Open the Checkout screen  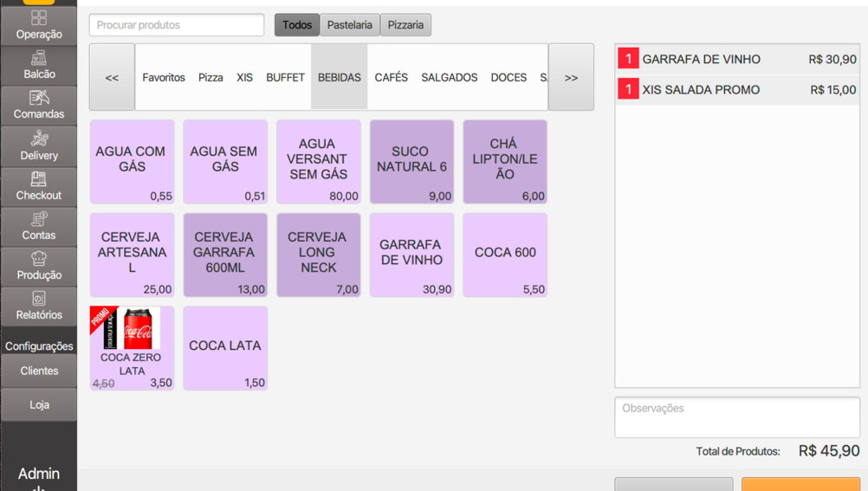point(39,185)
